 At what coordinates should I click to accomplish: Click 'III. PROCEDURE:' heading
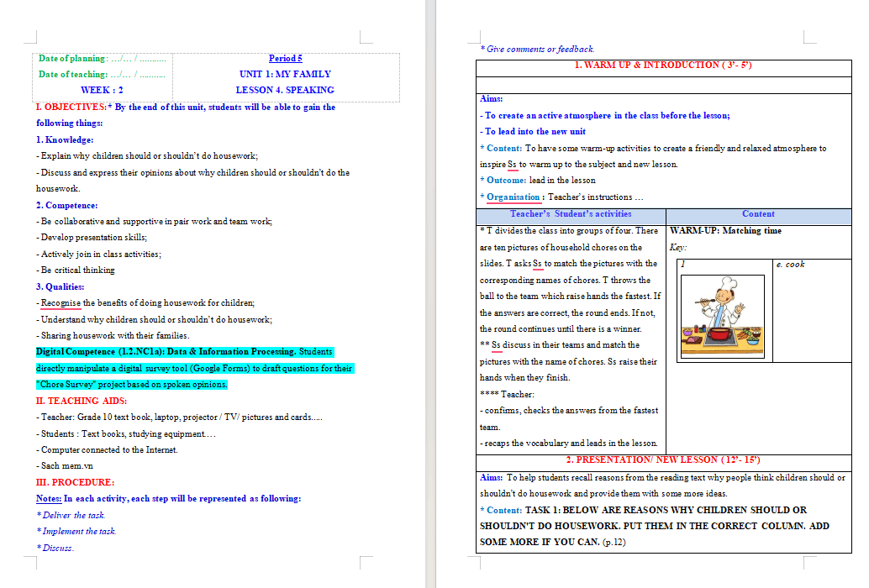[76, 482]
